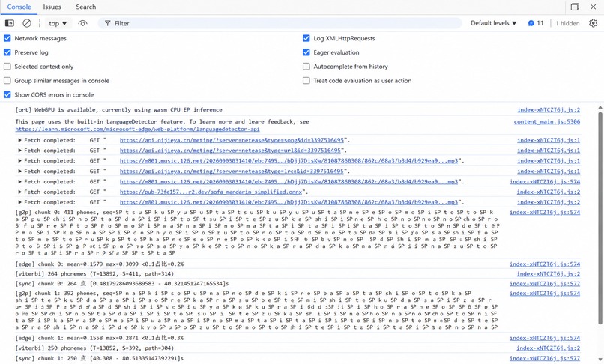Open source link beside '[viterbi] 264 phonemes'
604x364 pixels.
548,274
